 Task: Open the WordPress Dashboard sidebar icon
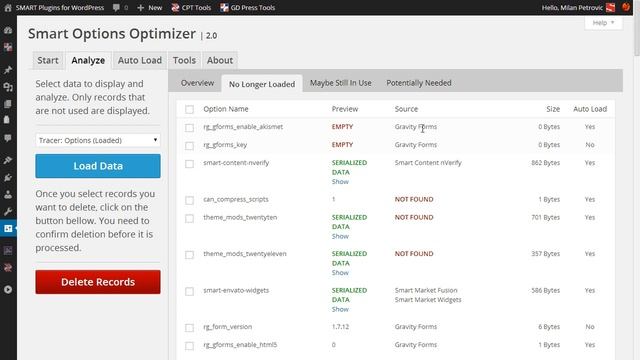(8, 31)
